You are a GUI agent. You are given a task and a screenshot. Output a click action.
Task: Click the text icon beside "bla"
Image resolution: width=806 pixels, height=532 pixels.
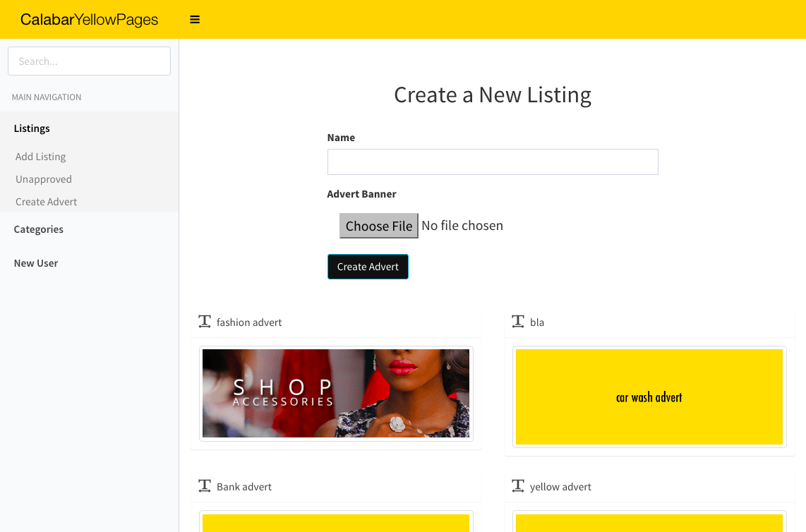point(517,321)
